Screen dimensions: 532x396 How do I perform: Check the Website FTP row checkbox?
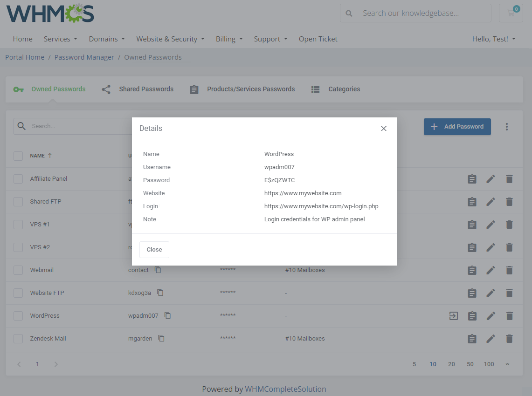click(18, 293)
